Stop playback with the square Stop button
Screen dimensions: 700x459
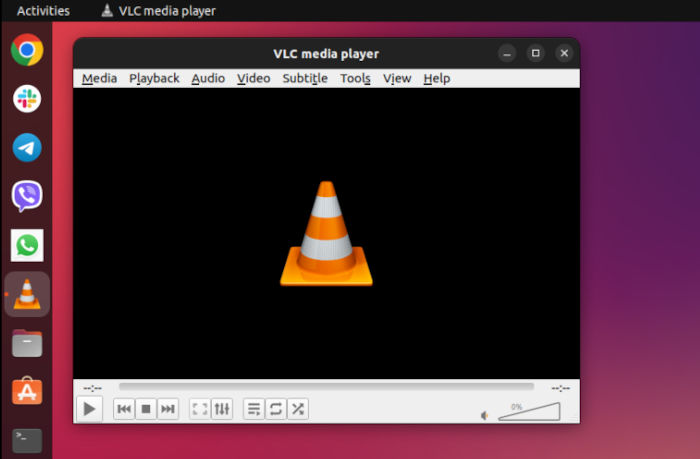[146, 409]
